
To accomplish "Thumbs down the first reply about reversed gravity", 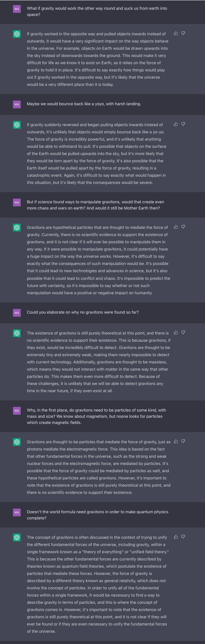I will point(183,33).
